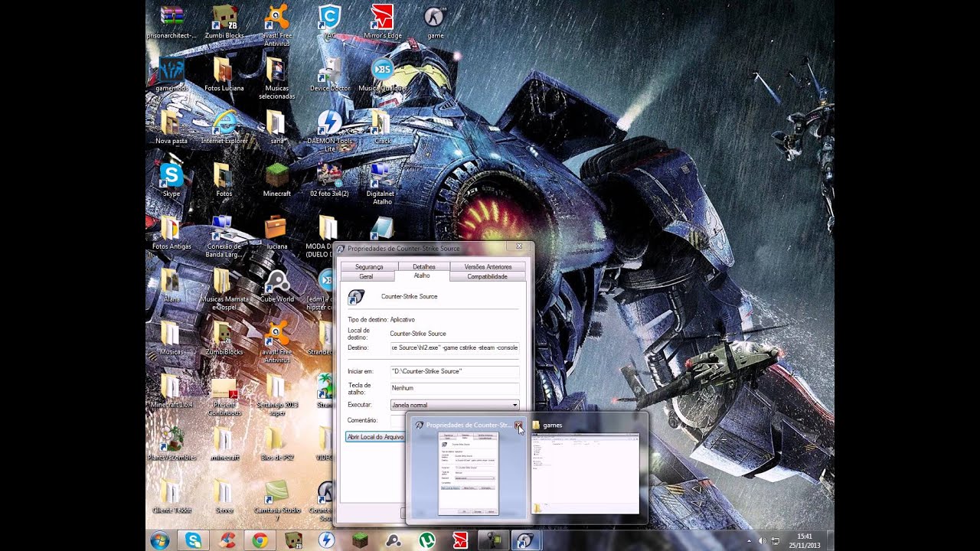
Task: Open the Bios de PS2 folder
Action: (276, 444)
